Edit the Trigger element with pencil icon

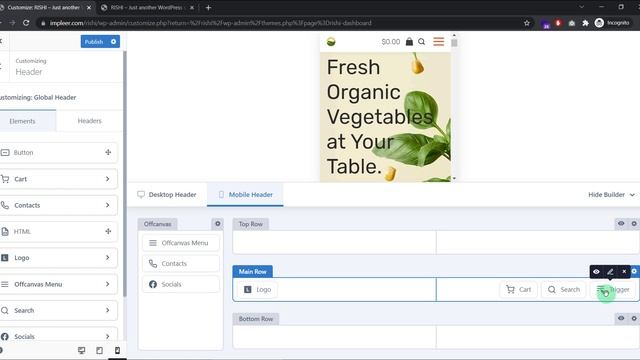pos(610,272)
